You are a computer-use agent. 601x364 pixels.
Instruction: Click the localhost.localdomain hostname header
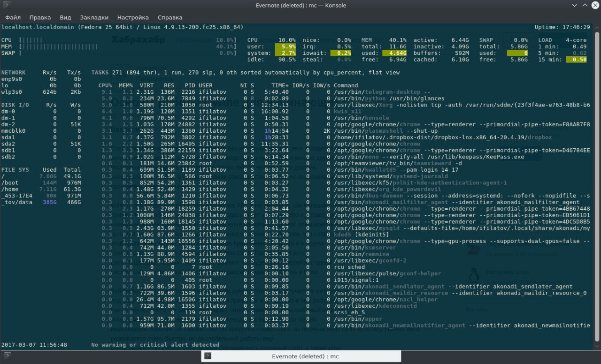point(38,27)
